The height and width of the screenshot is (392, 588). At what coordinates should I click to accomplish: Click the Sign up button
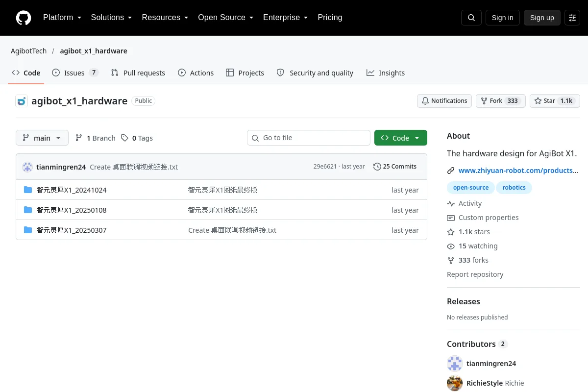(x=542, y=18)
